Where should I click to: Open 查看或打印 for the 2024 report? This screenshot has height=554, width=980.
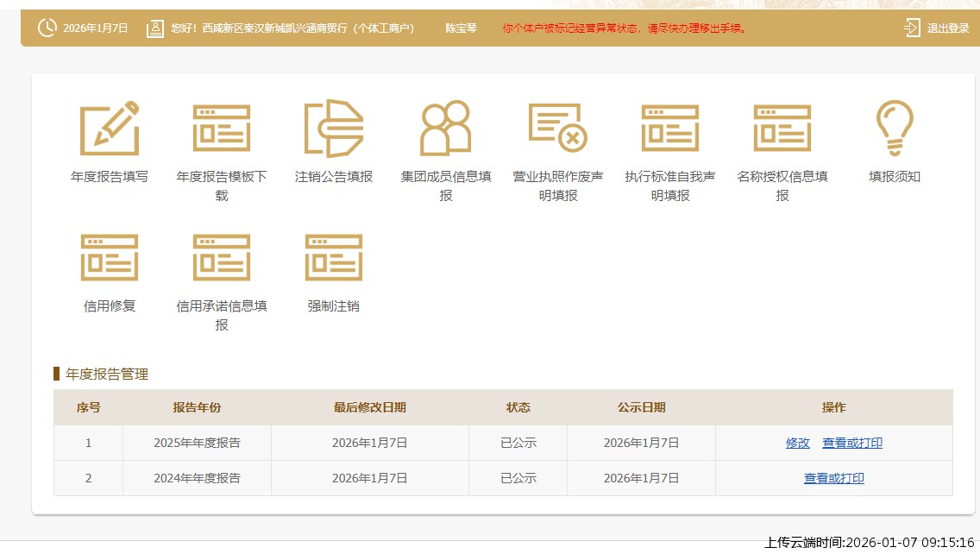point(833,477)
